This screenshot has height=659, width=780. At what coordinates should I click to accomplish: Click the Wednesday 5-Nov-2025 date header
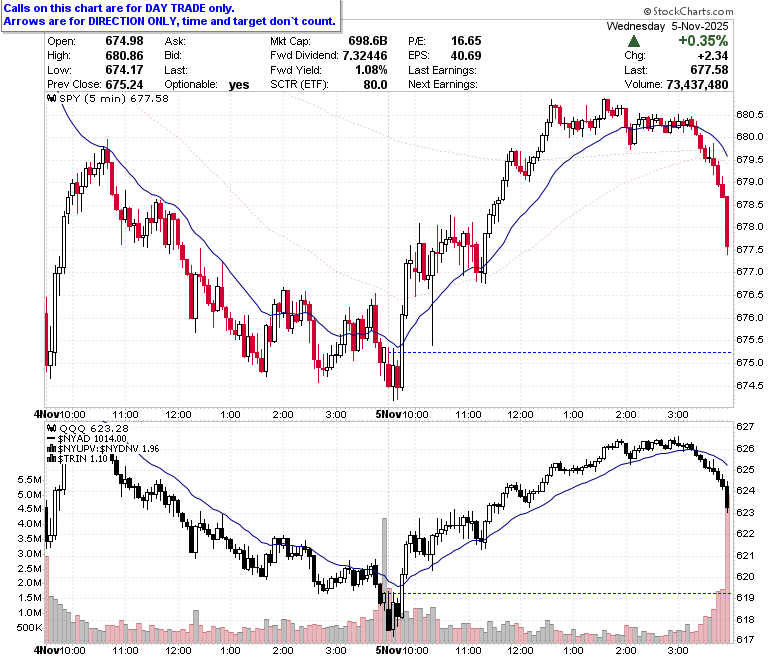667,26
